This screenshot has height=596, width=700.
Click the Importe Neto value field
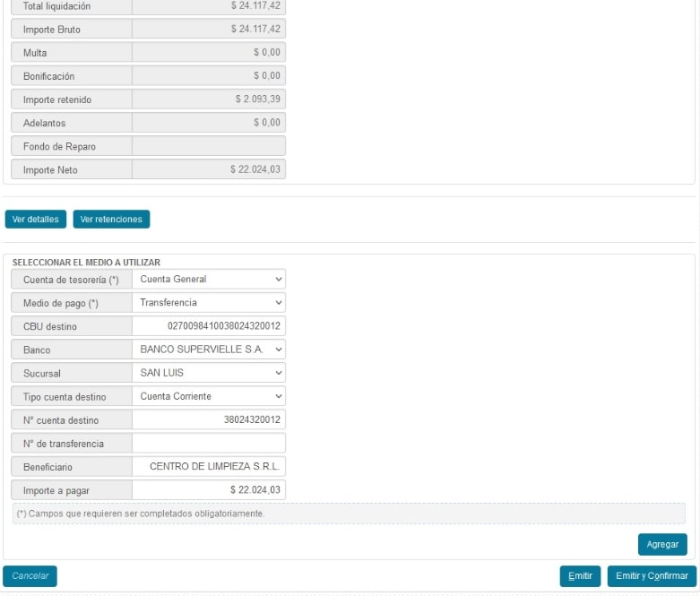point(208,169)
